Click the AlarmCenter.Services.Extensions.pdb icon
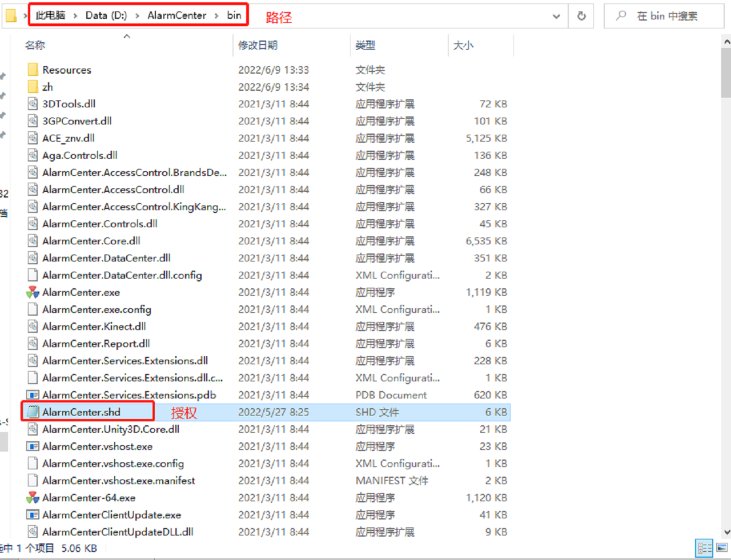The image size is (731, 560). click(33, 395)
